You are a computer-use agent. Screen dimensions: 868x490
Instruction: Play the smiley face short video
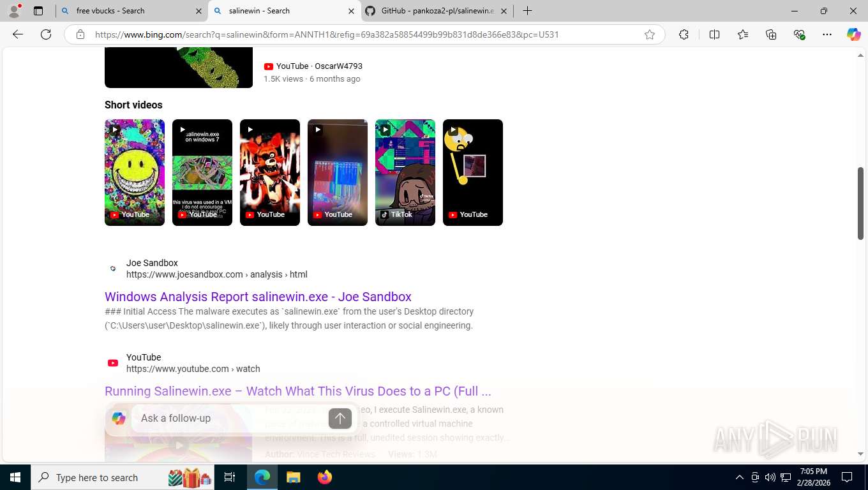click(135, 172)
